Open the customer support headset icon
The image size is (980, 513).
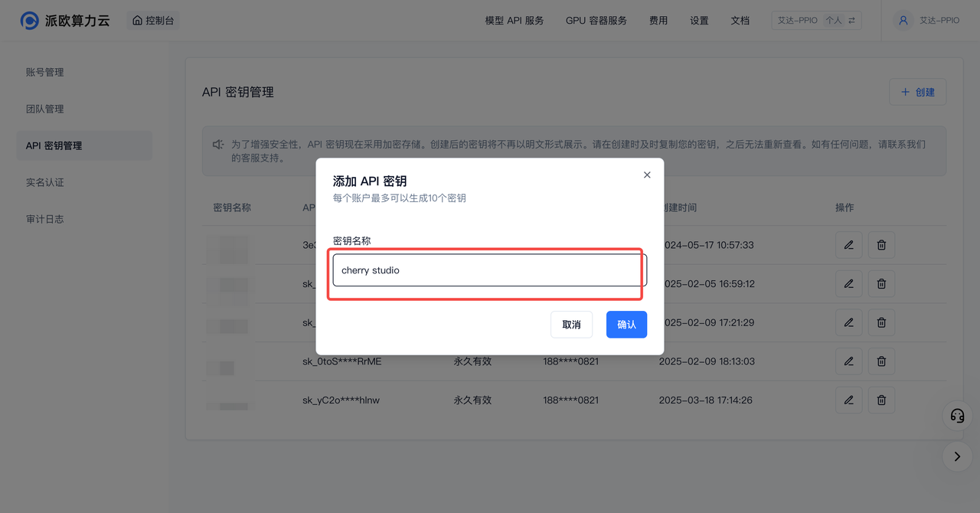coord(956,416)
